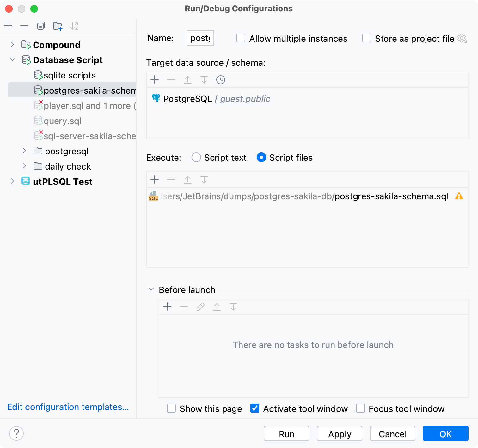Screen dimensions: 478x448
Task: Add another script file to execute
Action: [x=155, y=179]
